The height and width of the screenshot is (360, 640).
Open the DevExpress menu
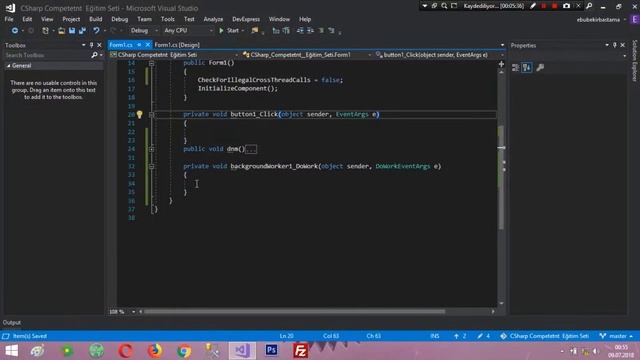pyautogui.click(x=246, y=19)
